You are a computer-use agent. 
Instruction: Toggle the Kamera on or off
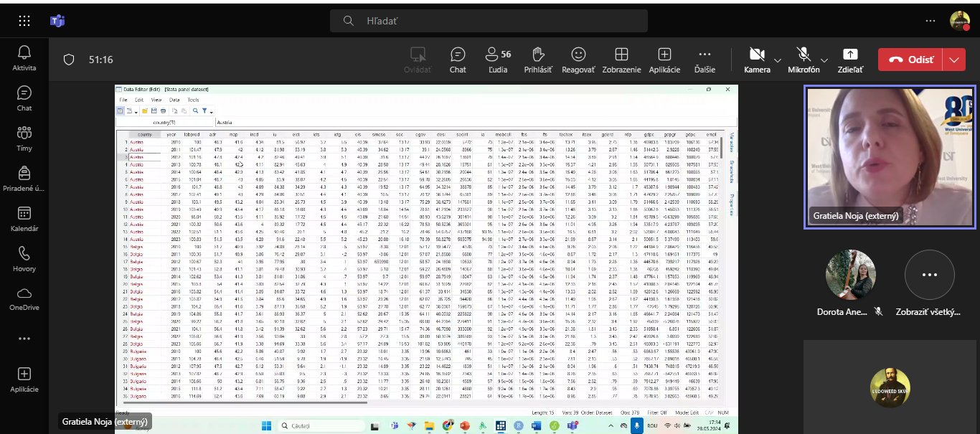coord(756,60)
